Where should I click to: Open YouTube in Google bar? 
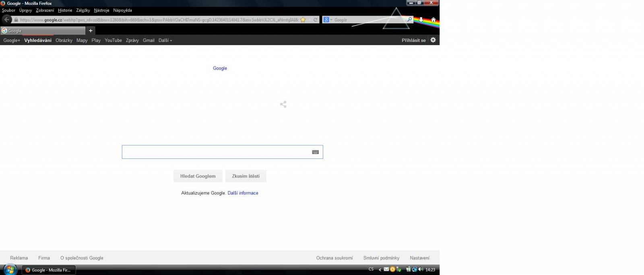(113, 40)
